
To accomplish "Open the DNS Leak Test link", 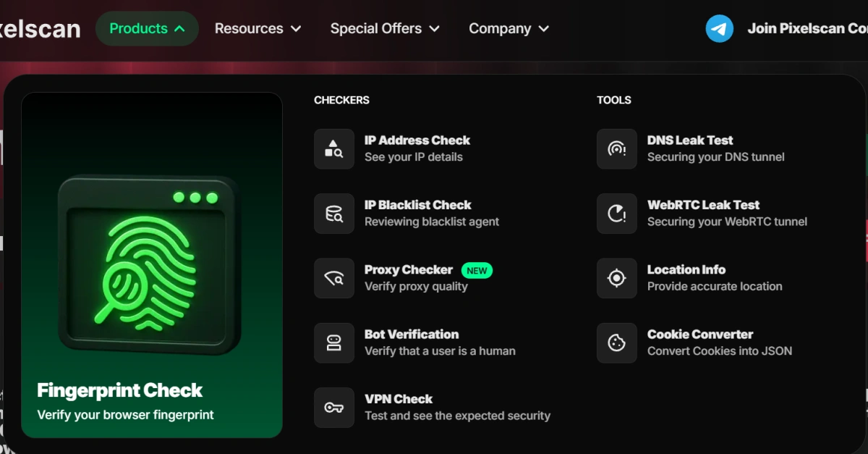I will (690, 140).
